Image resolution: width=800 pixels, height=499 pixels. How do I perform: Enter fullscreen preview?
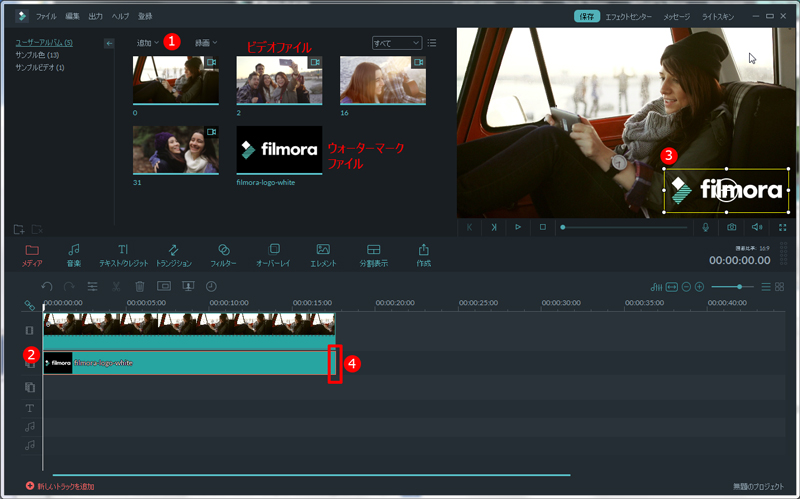783,228
